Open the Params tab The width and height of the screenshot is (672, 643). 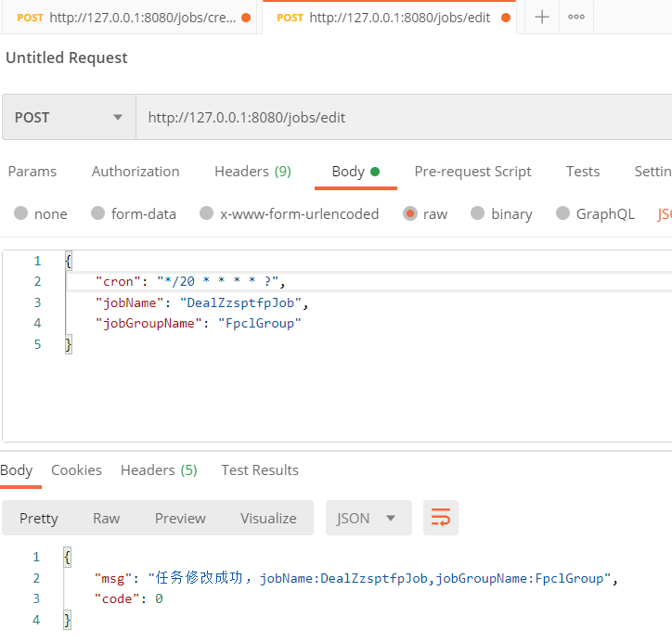pos(32,172)
